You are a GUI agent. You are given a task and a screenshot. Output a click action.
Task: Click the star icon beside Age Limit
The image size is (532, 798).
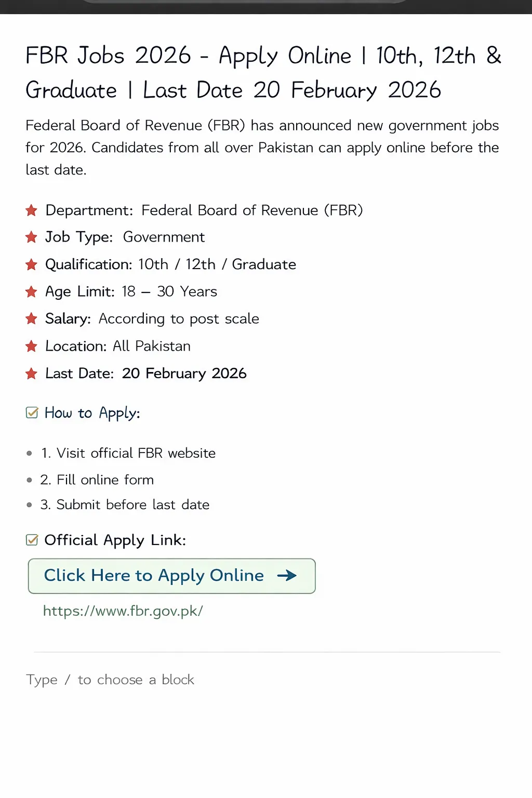[32, 291]
